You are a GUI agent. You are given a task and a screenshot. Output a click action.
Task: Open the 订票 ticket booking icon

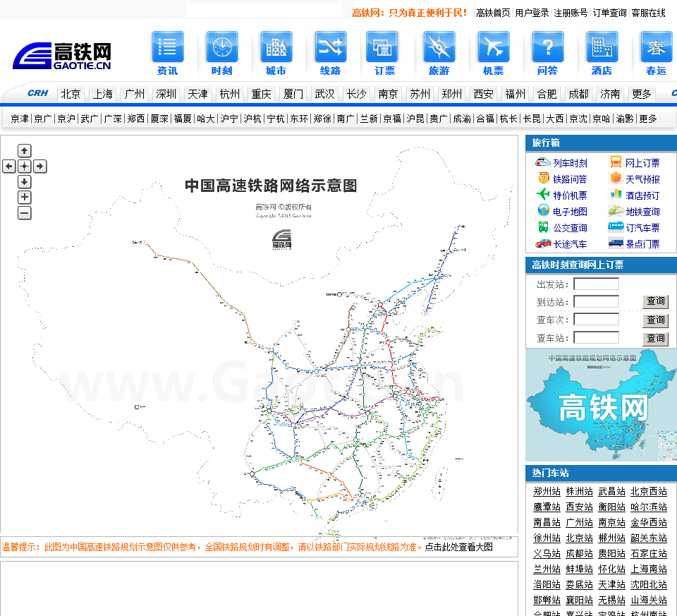[382, 47]
